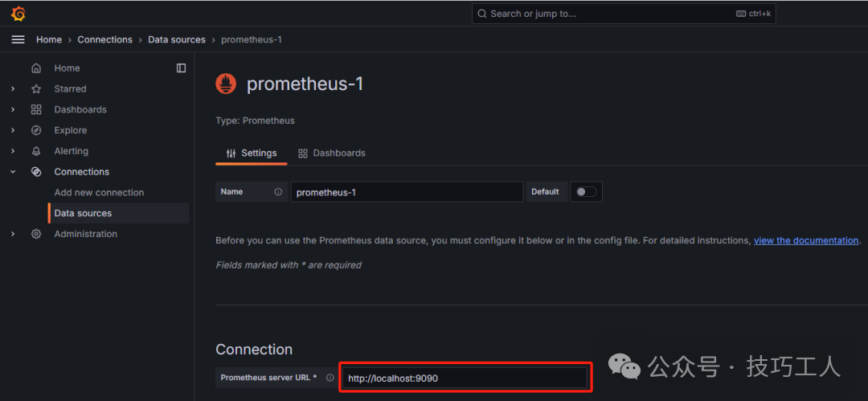Image resolution: width=868 pixels, height=401 pixels.
Task: Click the Dashboards grid icon in sidebar
Action: [x=36, y=109]
